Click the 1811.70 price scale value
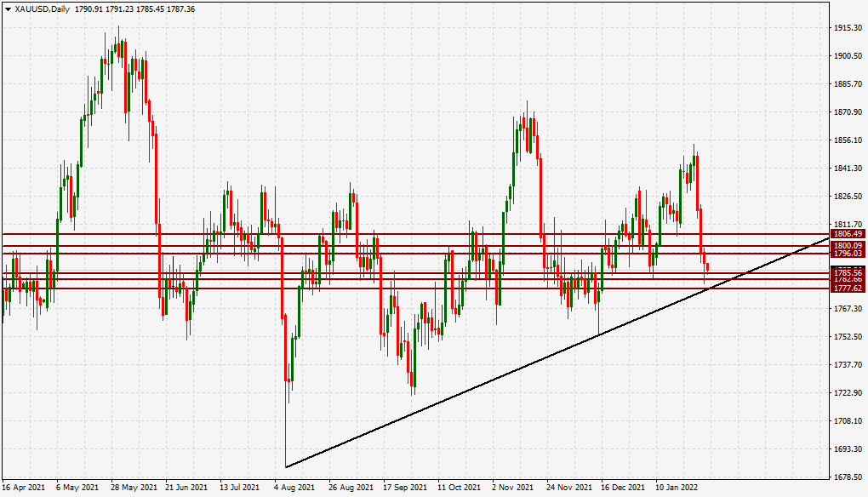This screenshot has width=868, height=497. [x=848, y=225]
